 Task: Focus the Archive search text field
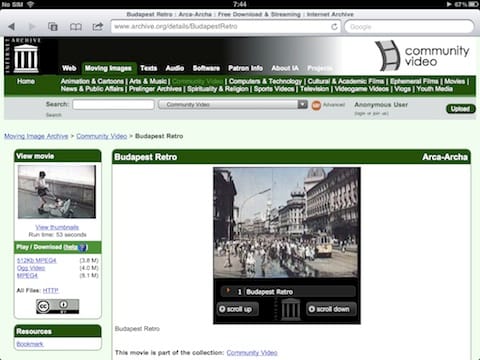(x=113, y=105)
